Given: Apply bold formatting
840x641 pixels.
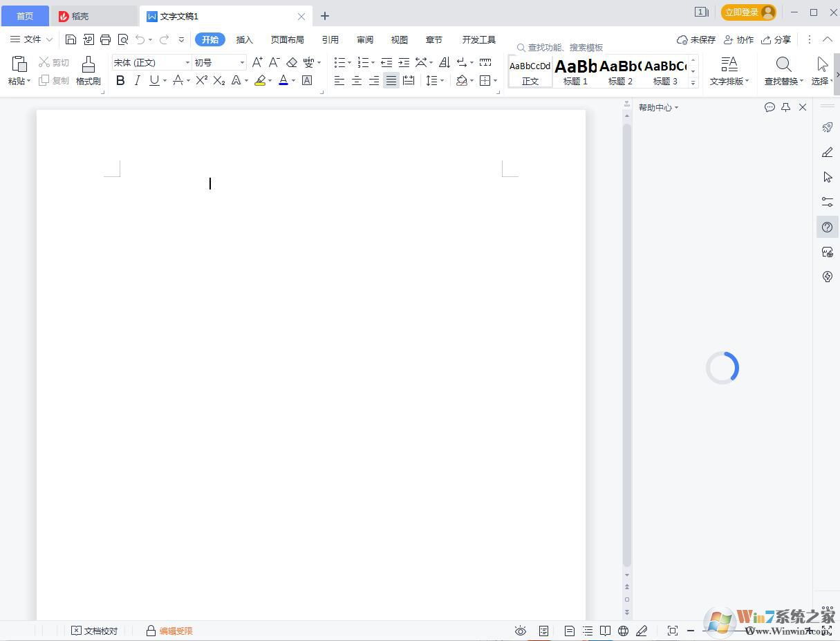Looking at the screenshot, I should click(x=120, y=80).
